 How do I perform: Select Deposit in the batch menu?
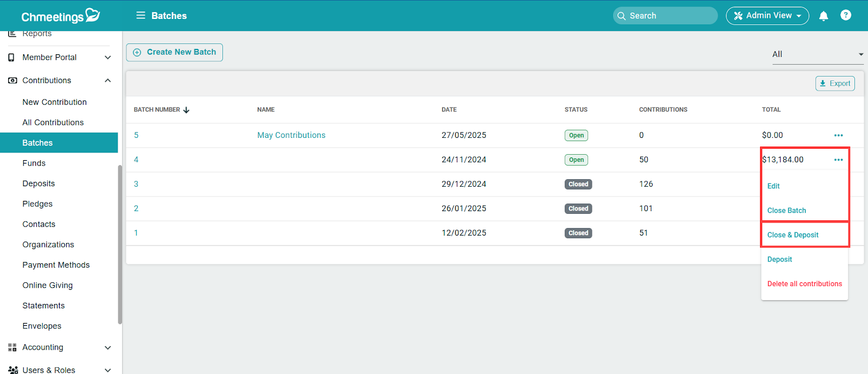pos(780,259)
